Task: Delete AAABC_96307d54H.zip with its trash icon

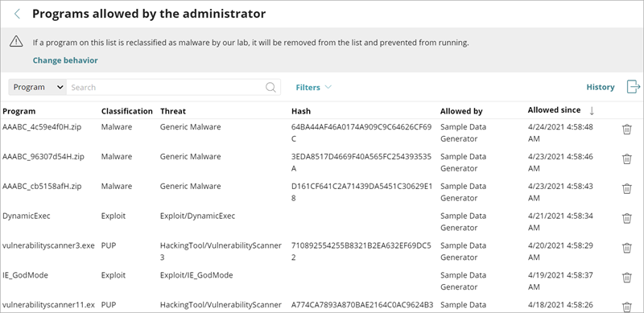Action: pos(627,159)
